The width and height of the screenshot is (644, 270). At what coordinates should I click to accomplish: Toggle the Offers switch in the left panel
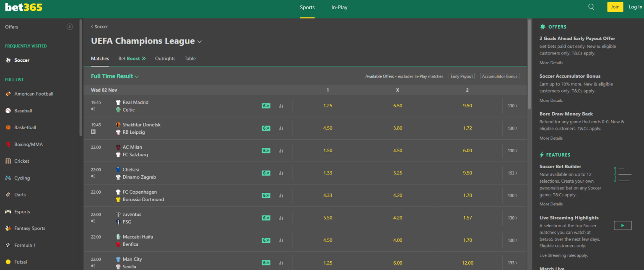(x=70, y=27)
